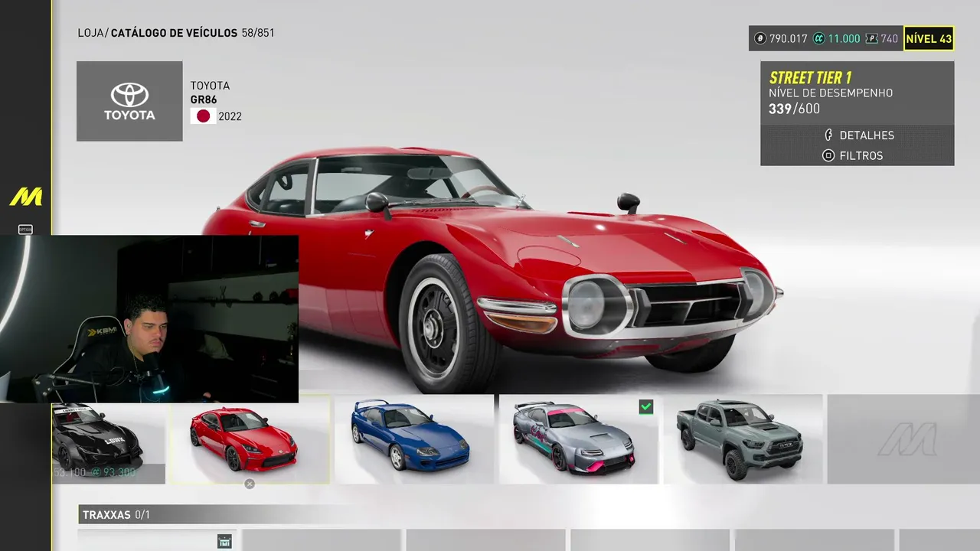Click the Bucks currency coin icon
The image size is (980, 551).
(x=760, y=38)
